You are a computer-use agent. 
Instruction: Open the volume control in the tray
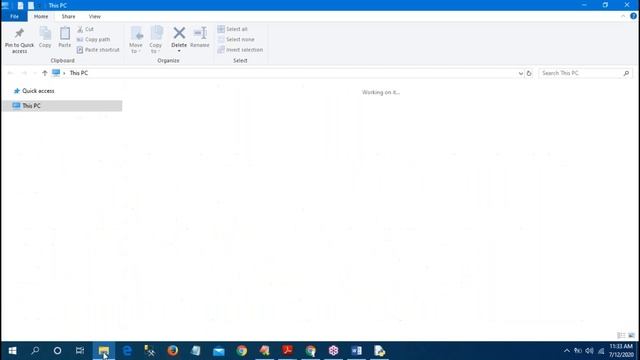[x=589, y=351]
